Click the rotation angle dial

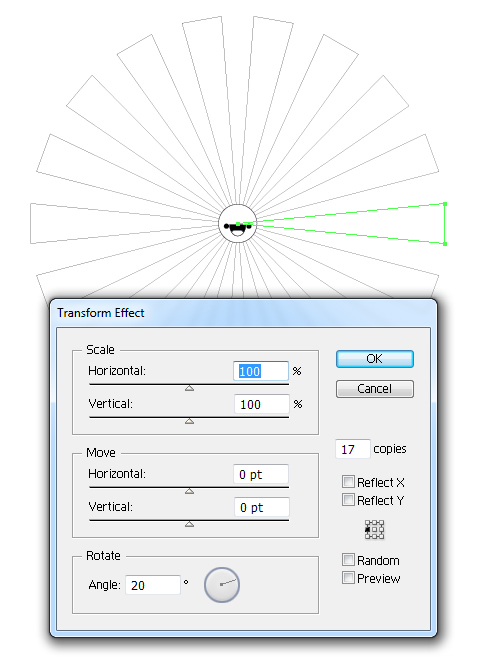(222, 585)
